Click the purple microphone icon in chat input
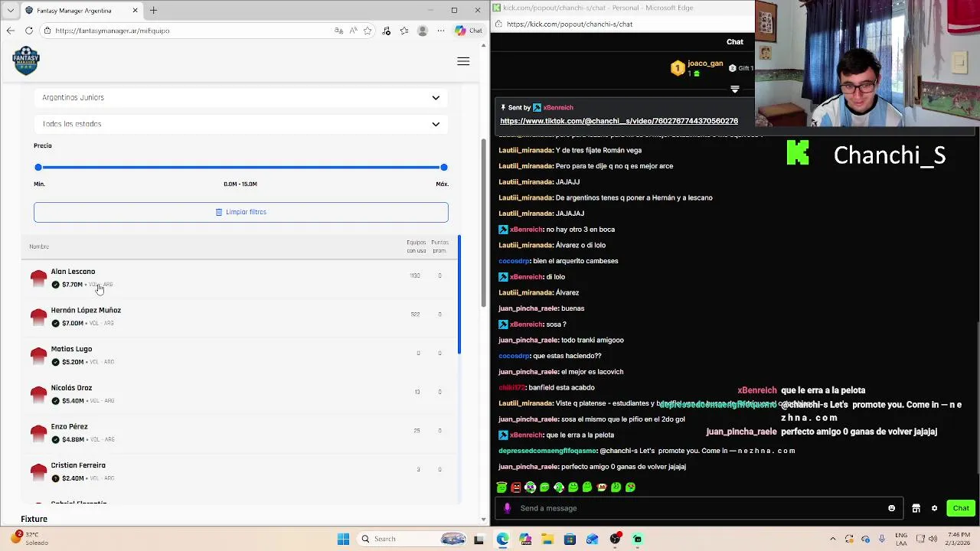This screenshot has width=980, height=551. 507,508
